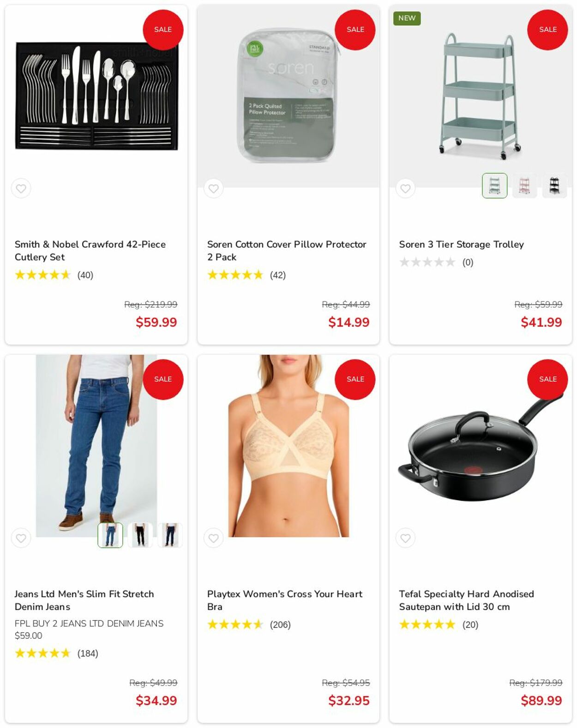Screen dimensions: 577x728
Task: Open Smith & Nobel Crawford Cutlery Set link
Action: (90, 251)
